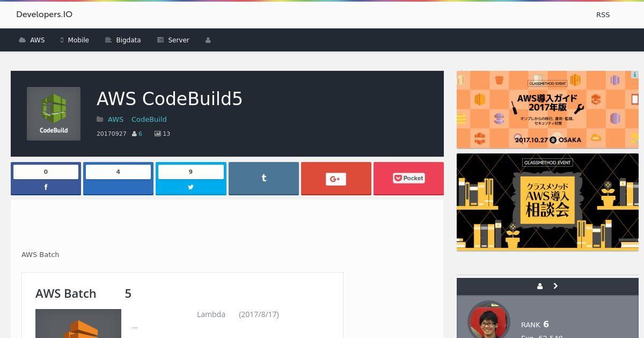Save the article to Pocket
644x338 pixels.
click(408, 179)
